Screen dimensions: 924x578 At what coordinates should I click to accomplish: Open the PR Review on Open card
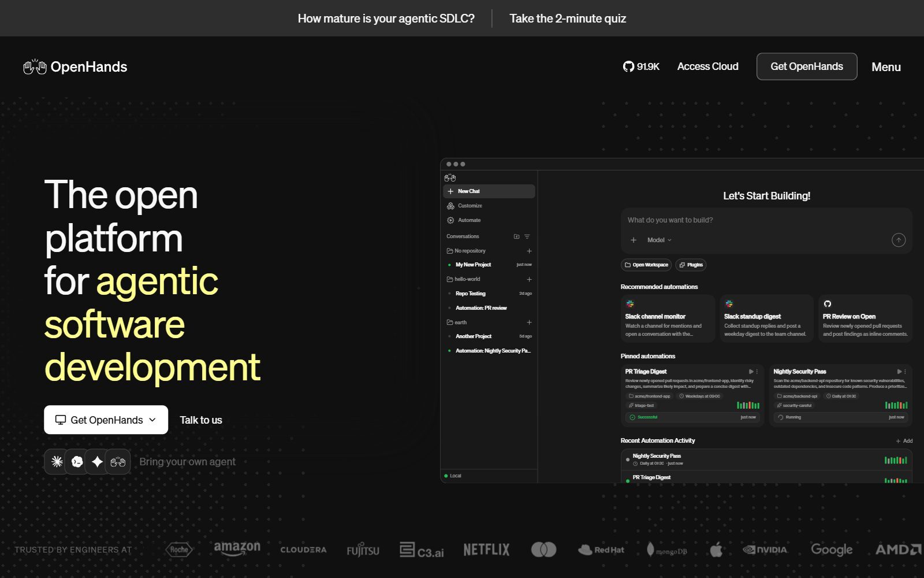(865, 318)
